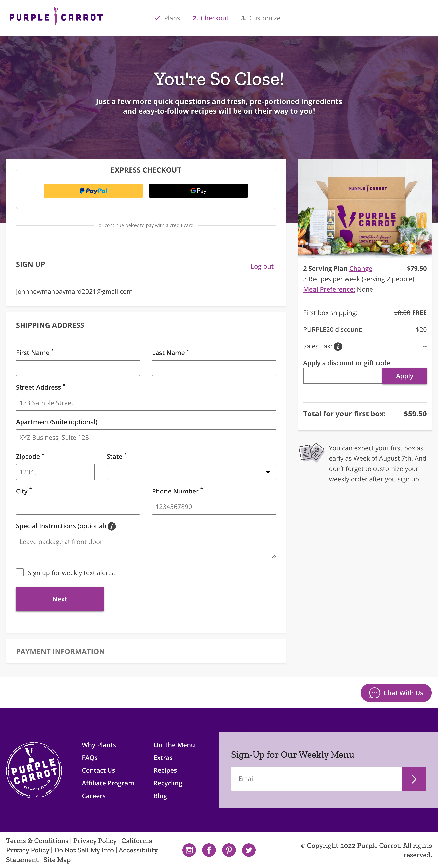The image size is (438, 868).
Task: Click the Instagram icon in the footer
Action: (189, 850)
